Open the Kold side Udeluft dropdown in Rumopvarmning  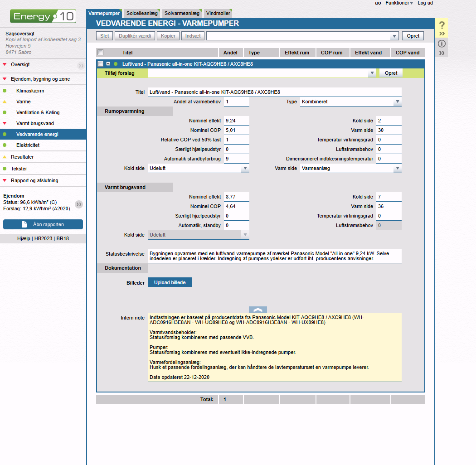click(x=245, y=169)
